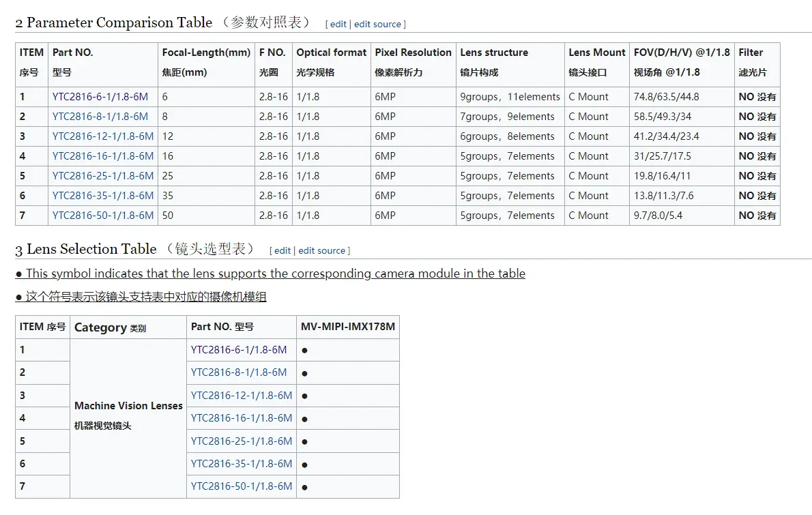812x515 pixels.
Task: Open YTC2816-50-1/1.8-6M in Parameter Comparison Table
Action: pyautogui.click(x=102, y=216)
